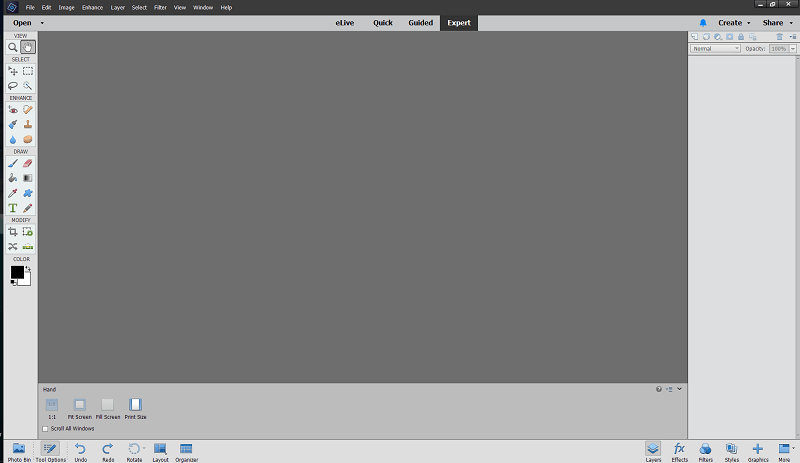Select the Clone Stamp tool

tap(28, 124)
